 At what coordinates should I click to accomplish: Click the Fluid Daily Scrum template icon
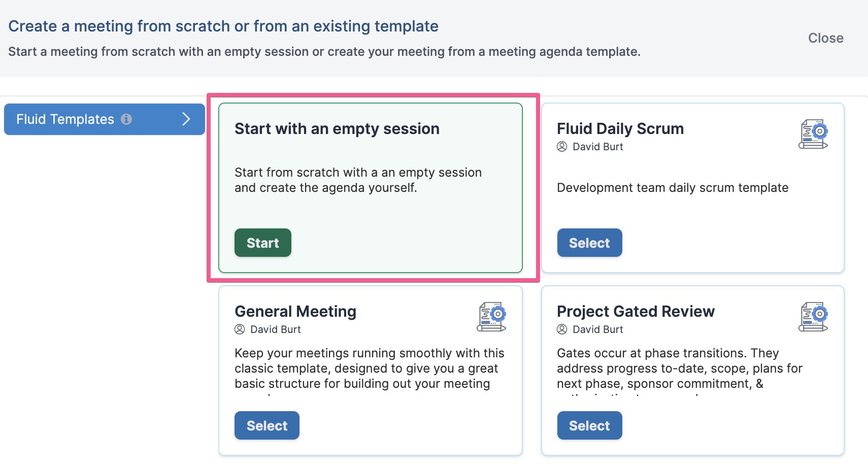click(x=813, y=134)
